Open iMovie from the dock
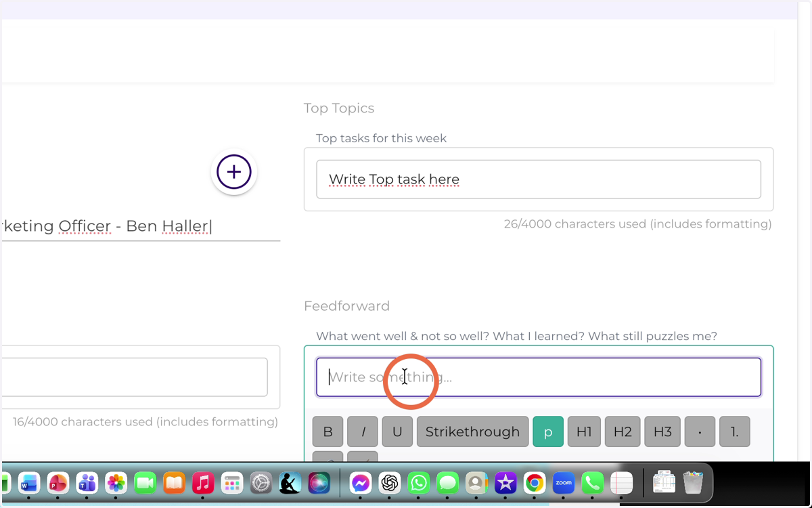 point(505,483)
